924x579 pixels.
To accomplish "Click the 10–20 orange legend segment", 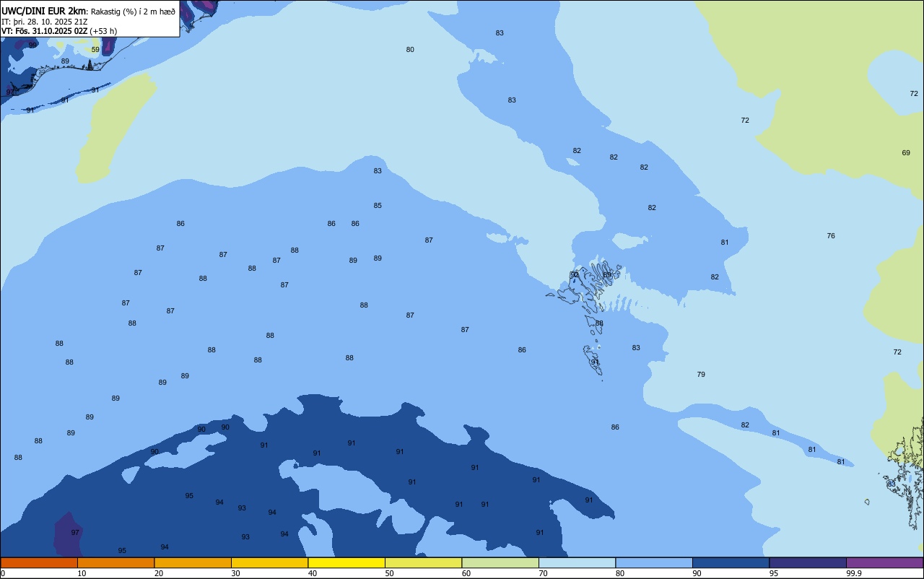I will point(115,562).
